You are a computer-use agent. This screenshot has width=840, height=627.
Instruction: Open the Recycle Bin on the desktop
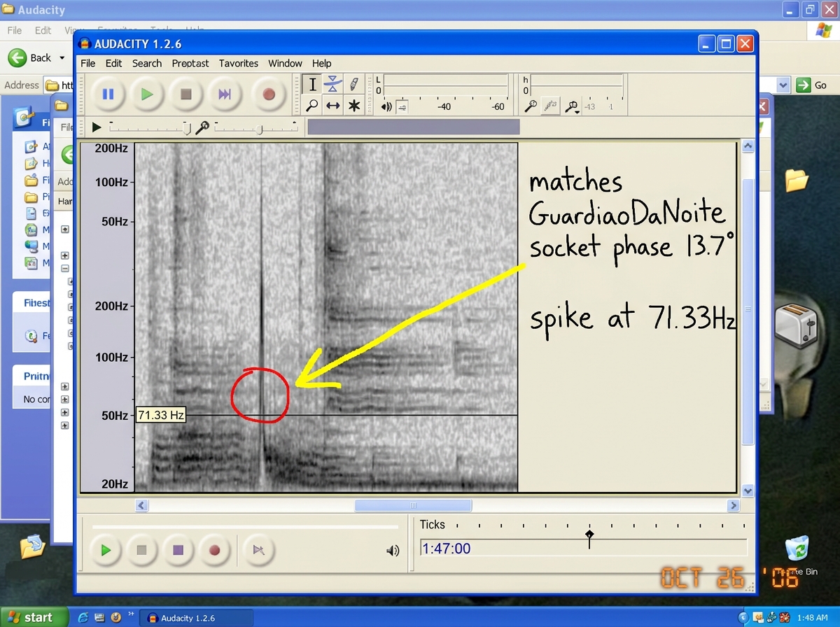(x=797, y=550)
